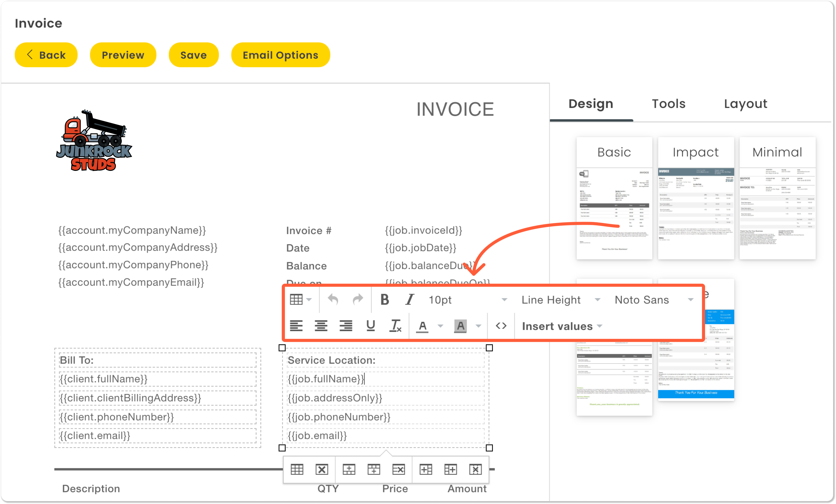Click the {{job.email}} cell

tap(385, 435)
